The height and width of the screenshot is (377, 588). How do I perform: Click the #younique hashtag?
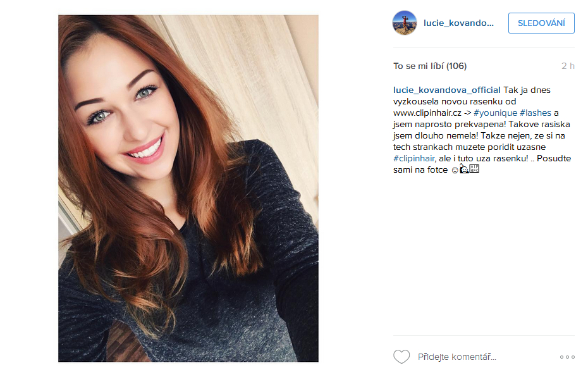pyautogui.click(x=496, y=113)
